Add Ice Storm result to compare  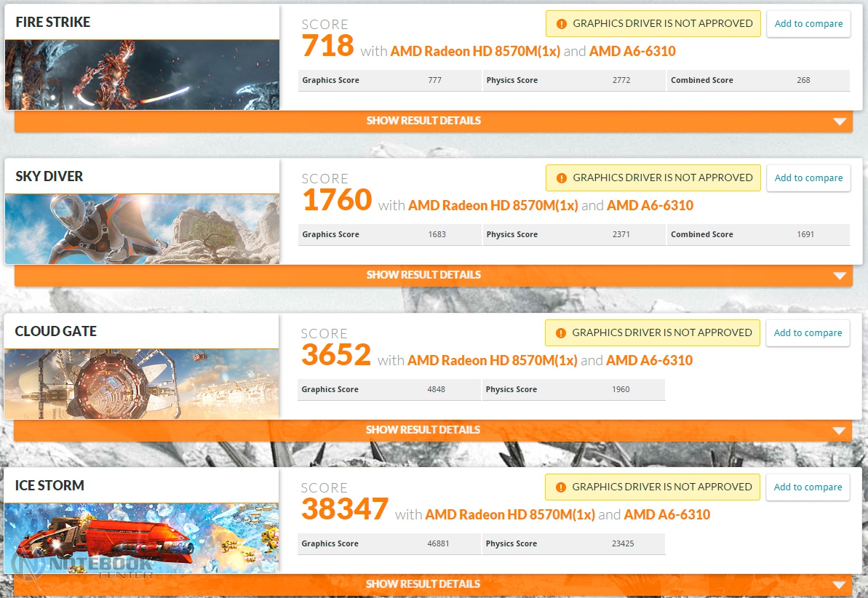click(808, 487)
